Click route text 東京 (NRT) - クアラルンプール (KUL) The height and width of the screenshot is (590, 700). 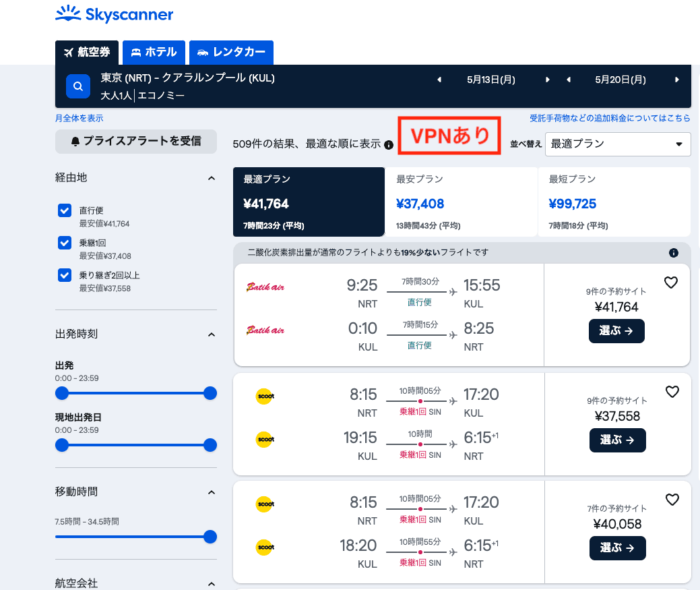click(187, 78)
